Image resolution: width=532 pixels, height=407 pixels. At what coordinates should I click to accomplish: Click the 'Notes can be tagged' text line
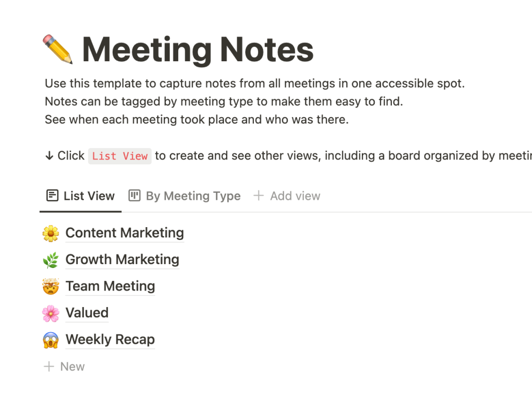[x=223, y=101]
